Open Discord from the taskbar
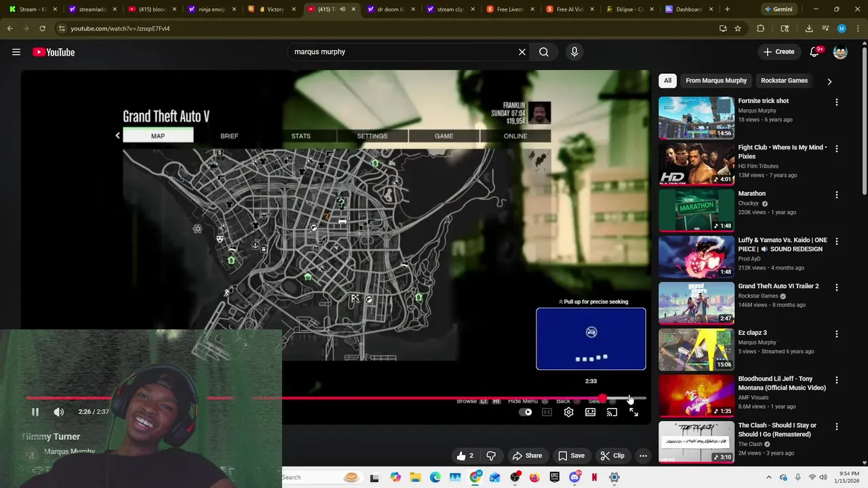Viewport: 868px width, 488px height. [x=574, y=477]
